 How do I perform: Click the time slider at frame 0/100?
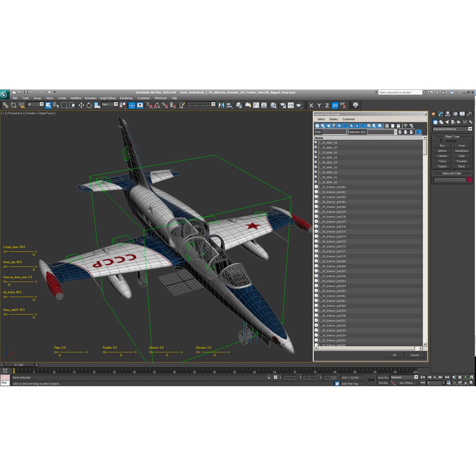coord(19,365)
